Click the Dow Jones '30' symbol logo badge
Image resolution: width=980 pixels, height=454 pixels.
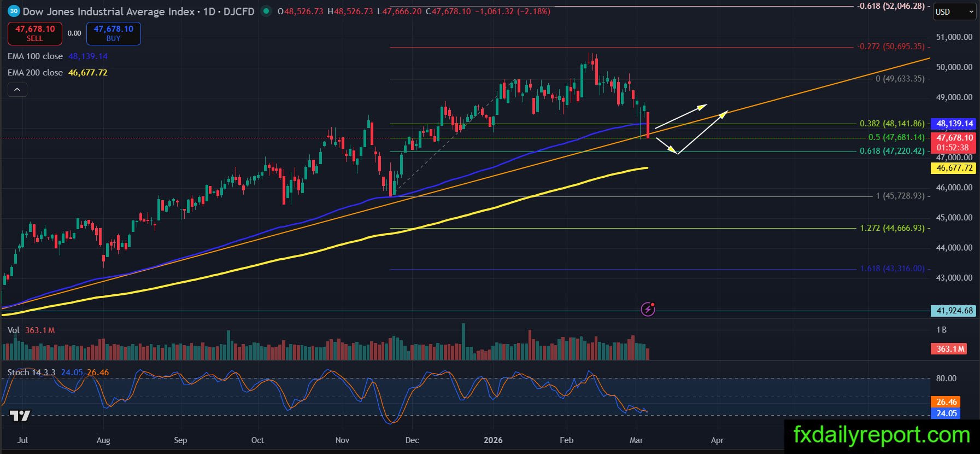[14, 11]
